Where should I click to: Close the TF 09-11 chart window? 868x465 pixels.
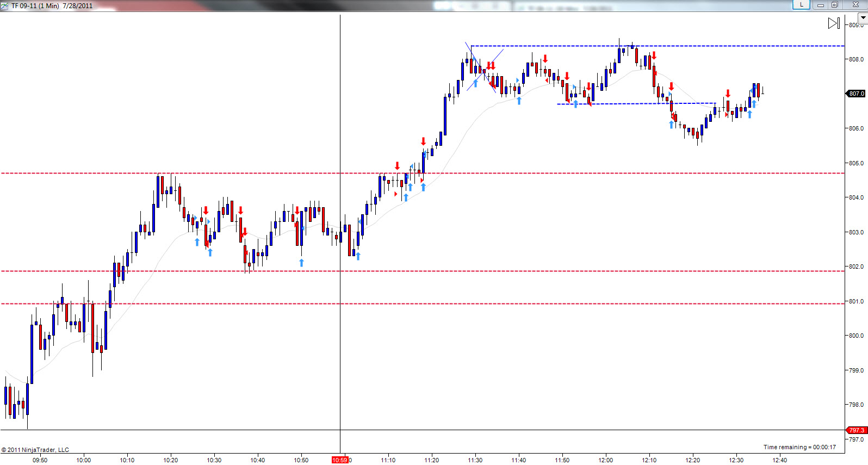coord(855,5)
